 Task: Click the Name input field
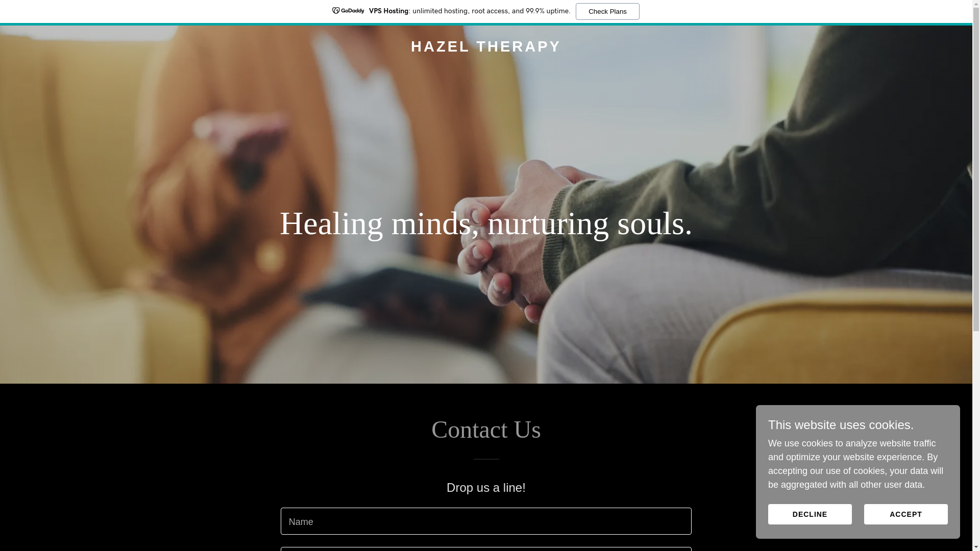pos(486,521)
